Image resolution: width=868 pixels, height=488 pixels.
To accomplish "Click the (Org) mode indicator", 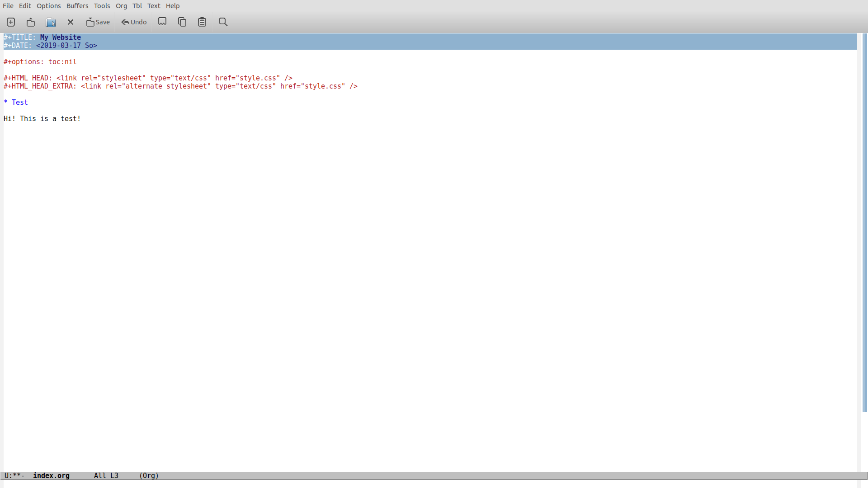I will pyautogui.click(x=149, y=476).
